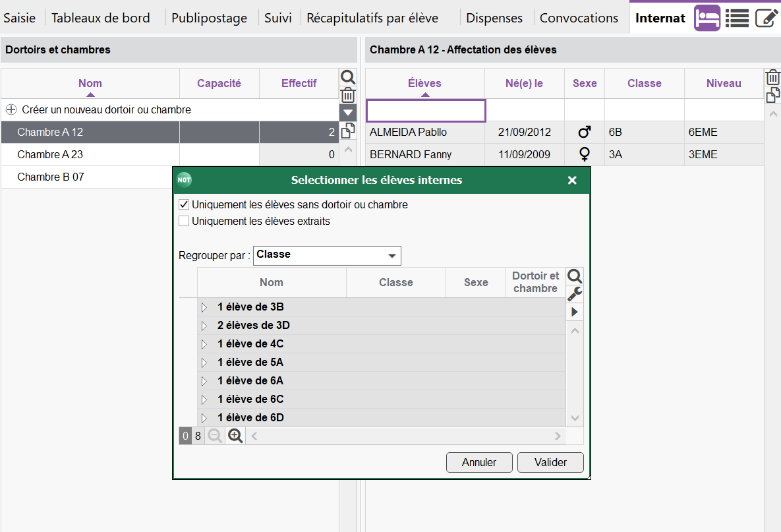Expand 1 élève de 6A group
Screen dimensions: 781x532
tap(204, 381)
